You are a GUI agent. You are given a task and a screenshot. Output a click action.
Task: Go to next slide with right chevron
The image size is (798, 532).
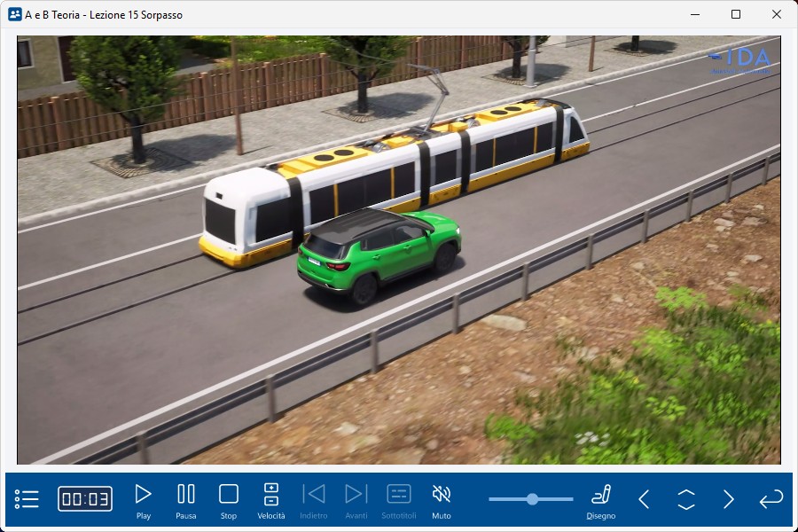tap(729, 499)
